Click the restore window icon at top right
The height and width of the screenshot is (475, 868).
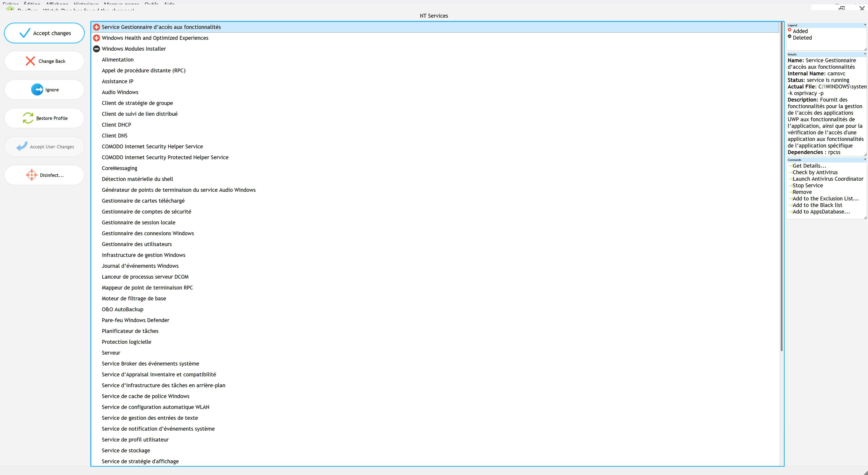(842, 8)
